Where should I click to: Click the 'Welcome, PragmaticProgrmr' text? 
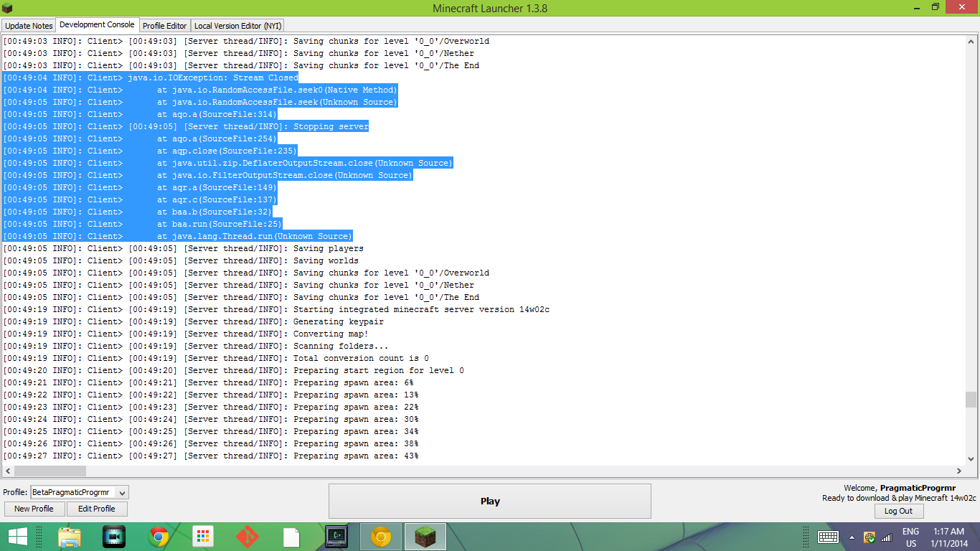click(x=900, y=488)
